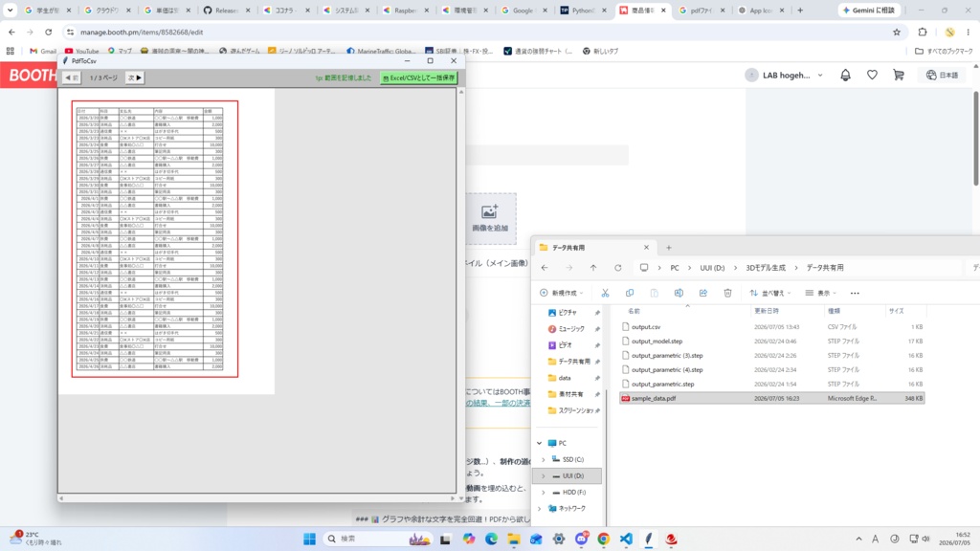Image resolution: width=980 pixels, height=551 pixels.
Task: Open the 並べ替え sort dropdown
Action: (770, 293)
